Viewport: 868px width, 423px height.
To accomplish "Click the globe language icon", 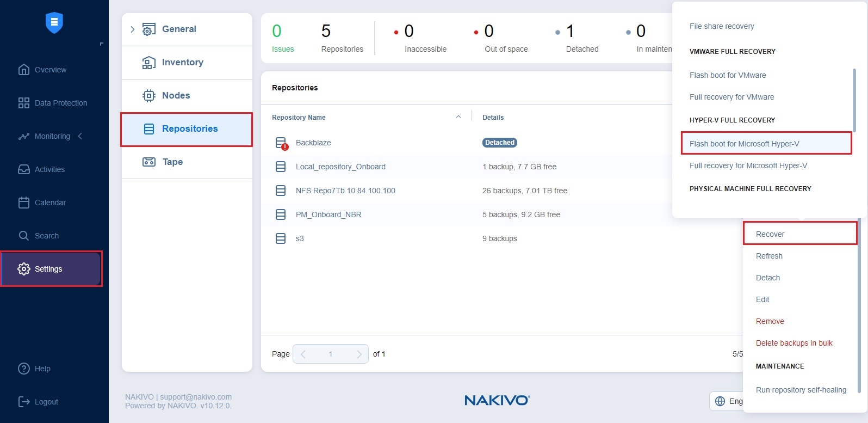I will 720,401.
